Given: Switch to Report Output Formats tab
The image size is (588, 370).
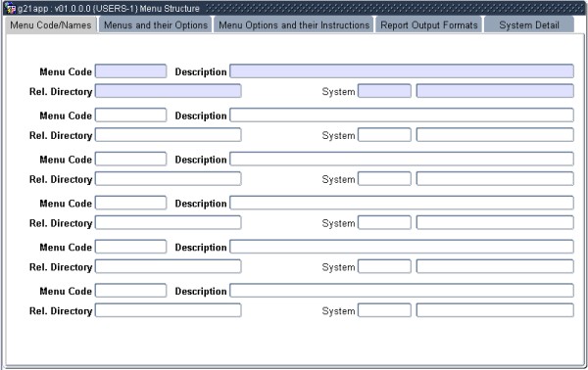Looking at the screenshot, I should pos(429,25).
